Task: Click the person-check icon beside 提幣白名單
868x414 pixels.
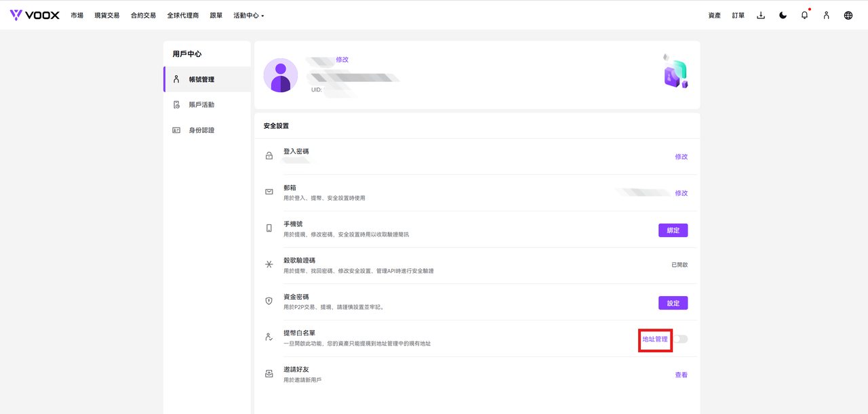Action: coord(269,337)
